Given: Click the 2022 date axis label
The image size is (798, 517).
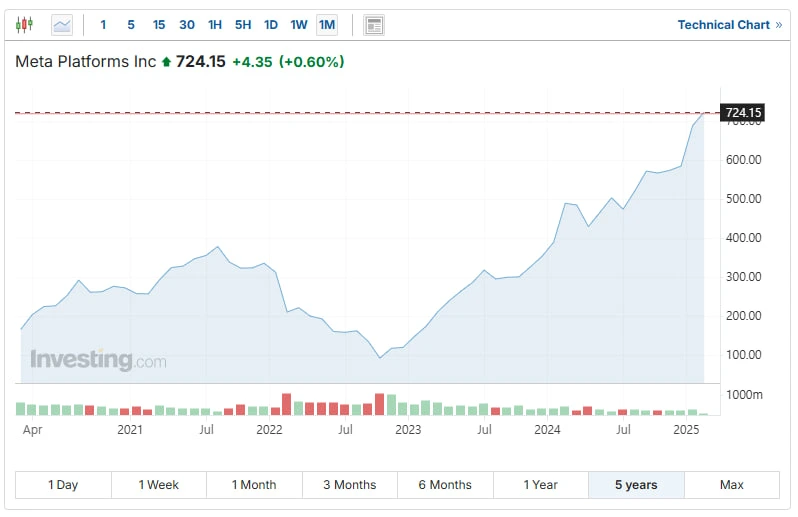Looking at the screenshot, I should [269, 430].
